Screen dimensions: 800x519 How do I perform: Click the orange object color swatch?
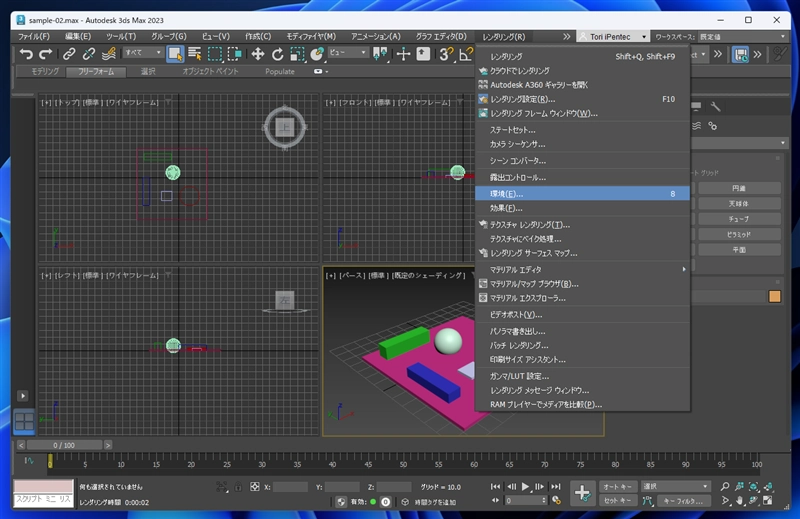coord(774,296)
